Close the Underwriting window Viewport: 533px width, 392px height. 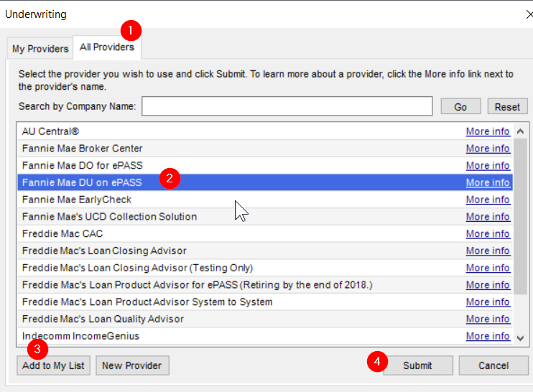click(x=529, y=14)
